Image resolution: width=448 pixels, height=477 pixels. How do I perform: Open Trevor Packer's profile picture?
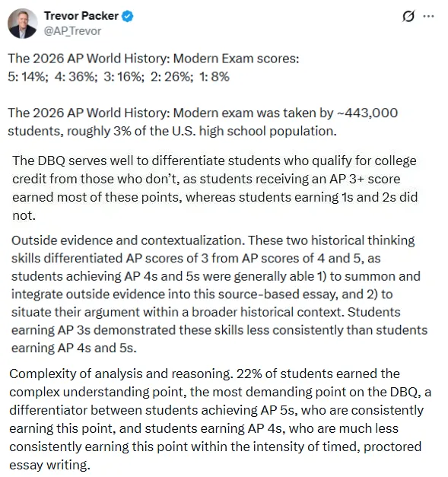[23, 24]
